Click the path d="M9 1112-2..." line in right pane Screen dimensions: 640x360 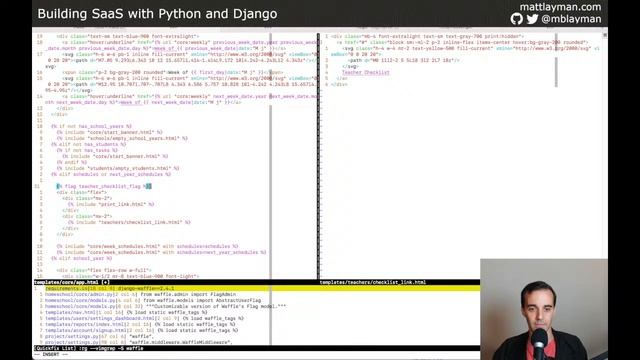(x=403, y=60)
